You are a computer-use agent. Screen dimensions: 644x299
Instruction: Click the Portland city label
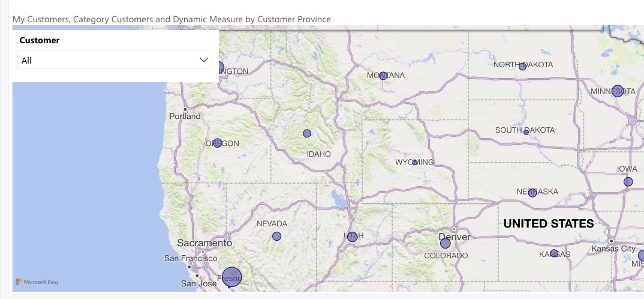pyautogui.click(x=185, y=116)
